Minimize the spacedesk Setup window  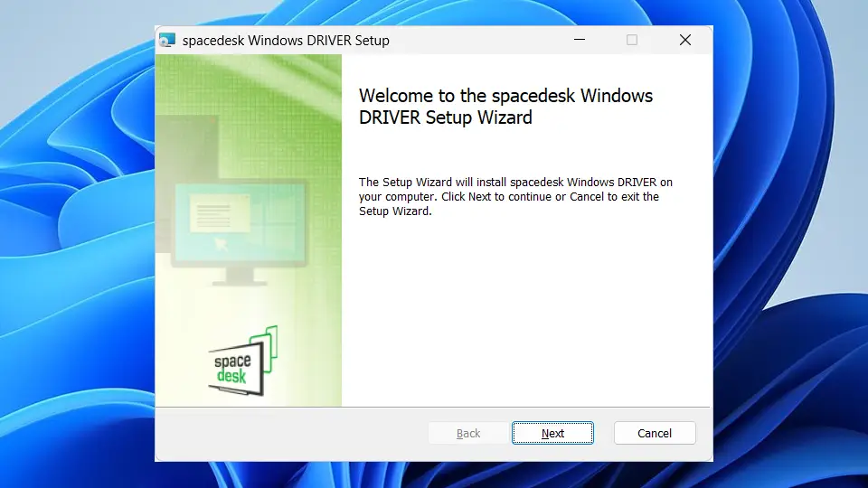pyautogui.click(x=579, y=40)
